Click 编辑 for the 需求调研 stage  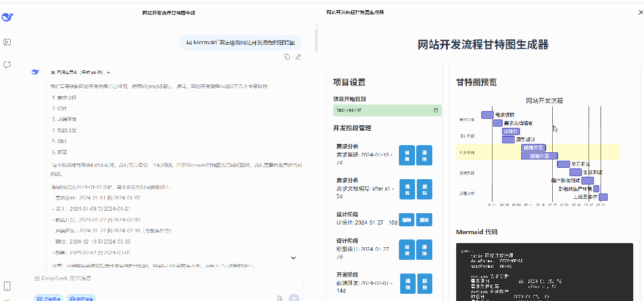pos(407,155)
